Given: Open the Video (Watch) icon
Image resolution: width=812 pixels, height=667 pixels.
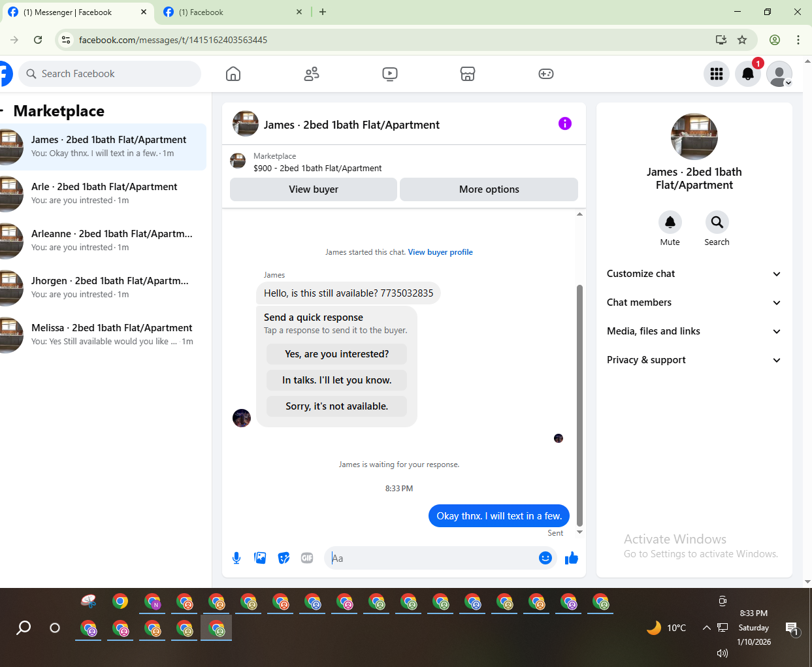Looking at the screenshot, I should tap(390, 74).
